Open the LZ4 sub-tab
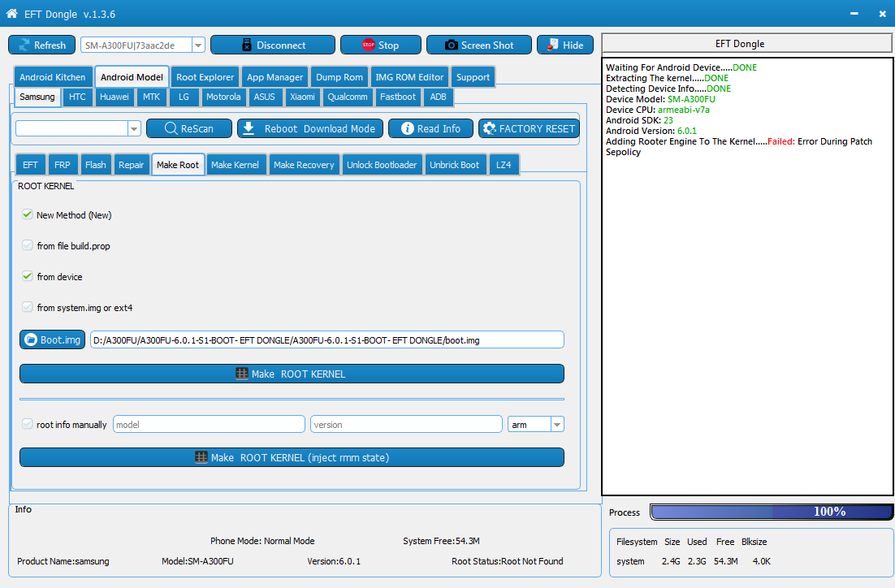This screenshot has height=588, width=895. click(504, 165)
